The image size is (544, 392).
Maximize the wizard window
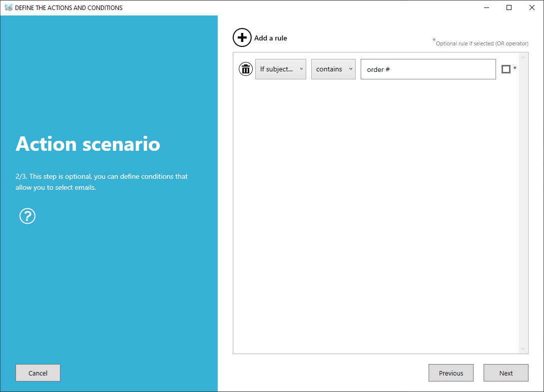(509, 7)
